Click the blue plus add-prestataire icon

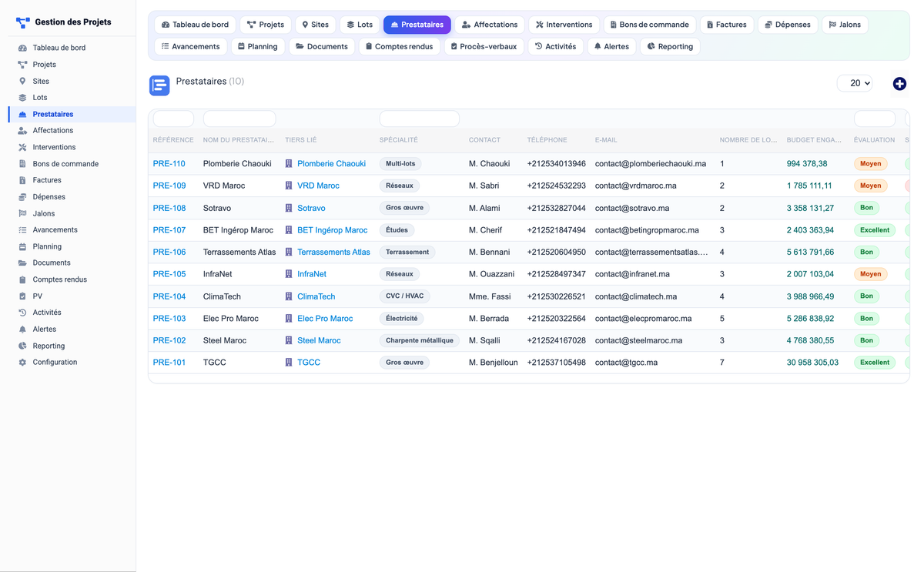(899, 84)
